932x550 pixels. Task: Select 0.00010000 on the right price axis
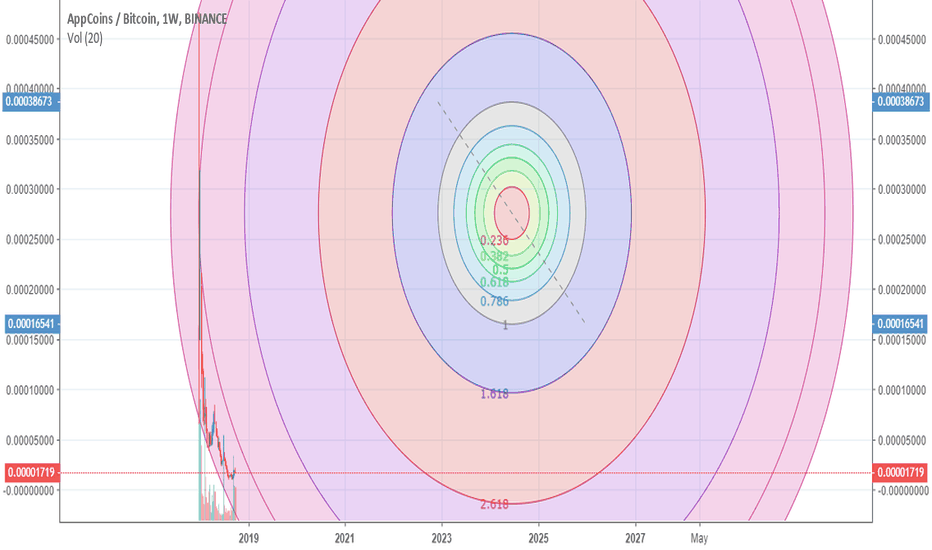[902, 391]
